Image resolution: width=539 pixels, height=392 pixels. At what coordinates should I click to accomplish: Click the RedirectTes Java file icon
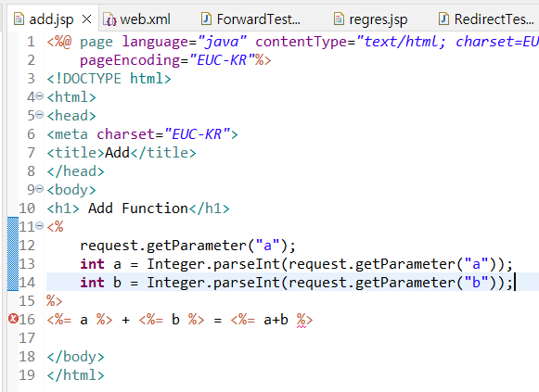[443, 19]
